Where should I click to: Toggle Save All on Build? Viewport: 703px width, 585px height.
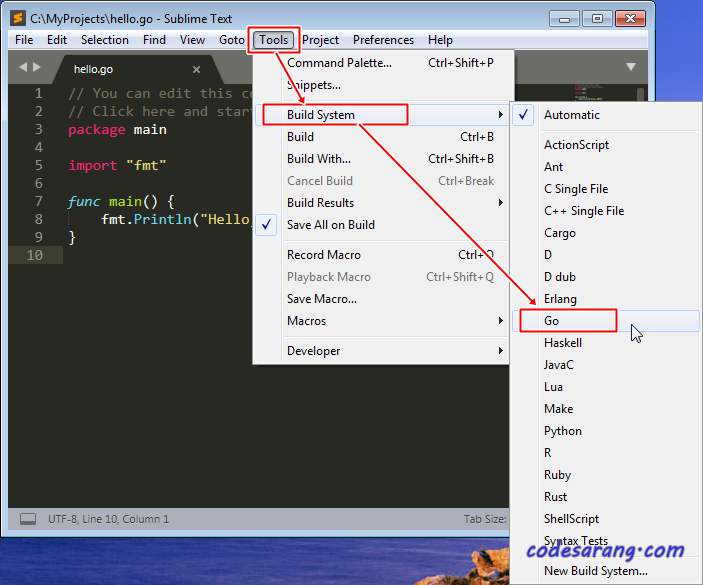(382, 225)
